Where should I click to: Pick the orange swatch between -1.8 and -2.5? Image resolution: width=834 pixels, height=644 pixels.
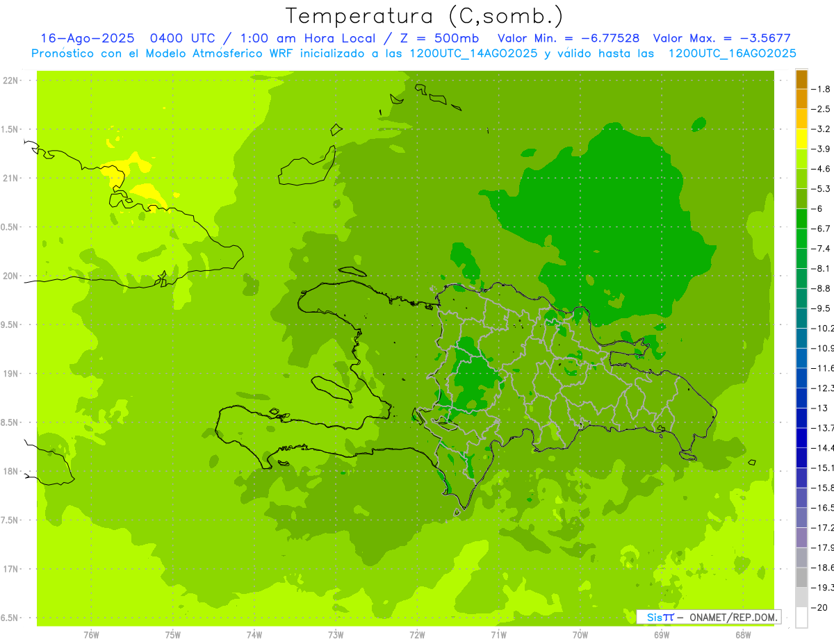click(801, 99)
